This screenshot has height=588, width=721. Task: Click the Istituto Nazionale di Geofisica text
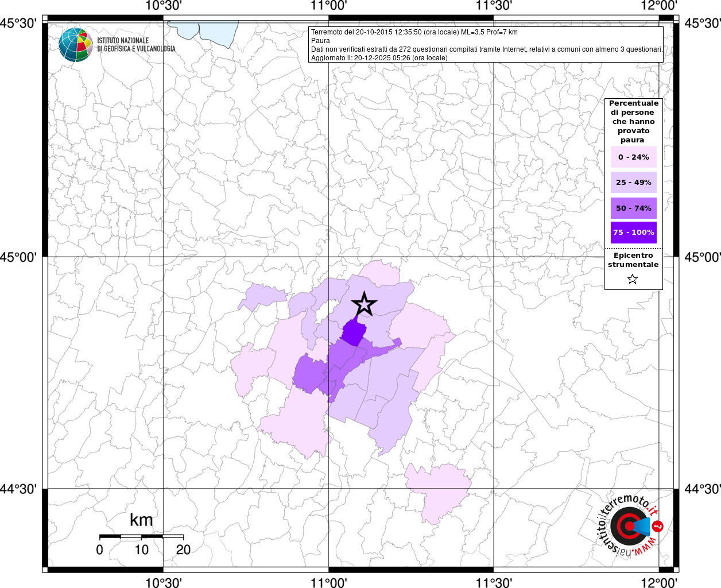click(136, 45)
